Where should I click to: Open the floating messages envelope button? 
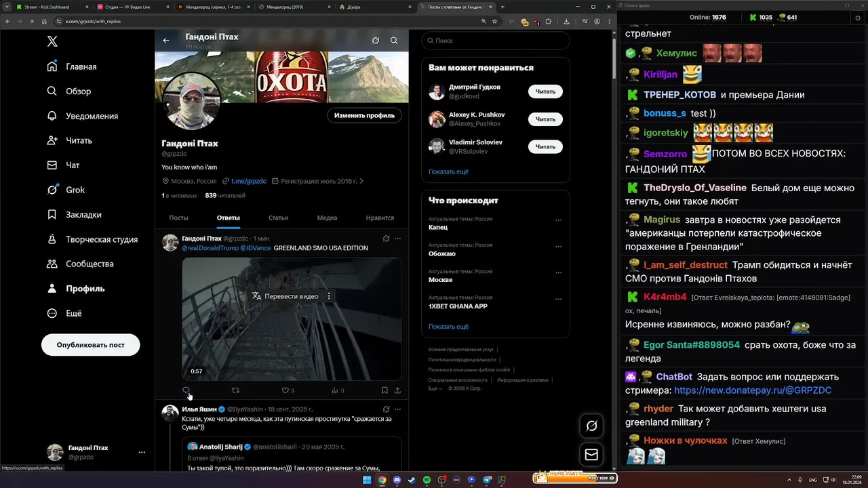click(591, 455)
